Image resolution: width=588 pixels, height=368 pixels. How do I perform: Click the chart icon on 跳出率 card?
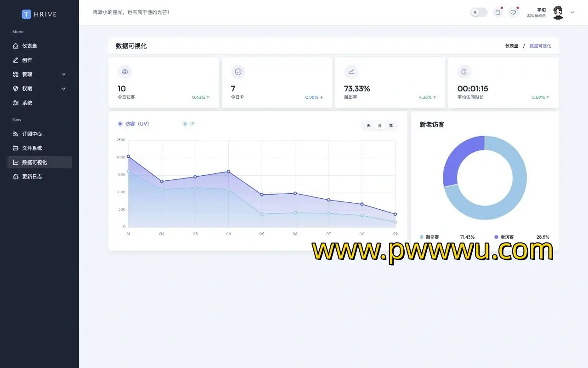(x=351, y=72)
